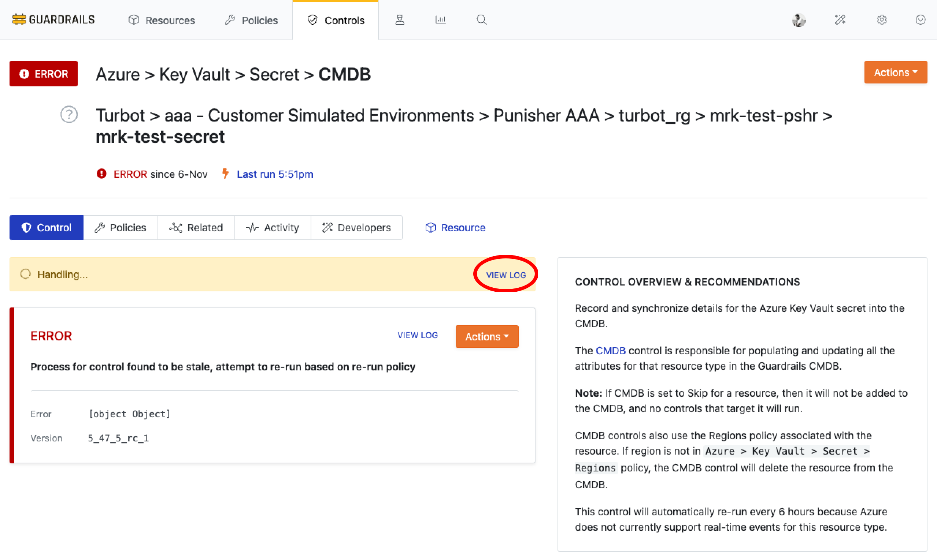Screen dimensions: 937x560
Task: Click the question mark help icon
Action: click(69, 115)
